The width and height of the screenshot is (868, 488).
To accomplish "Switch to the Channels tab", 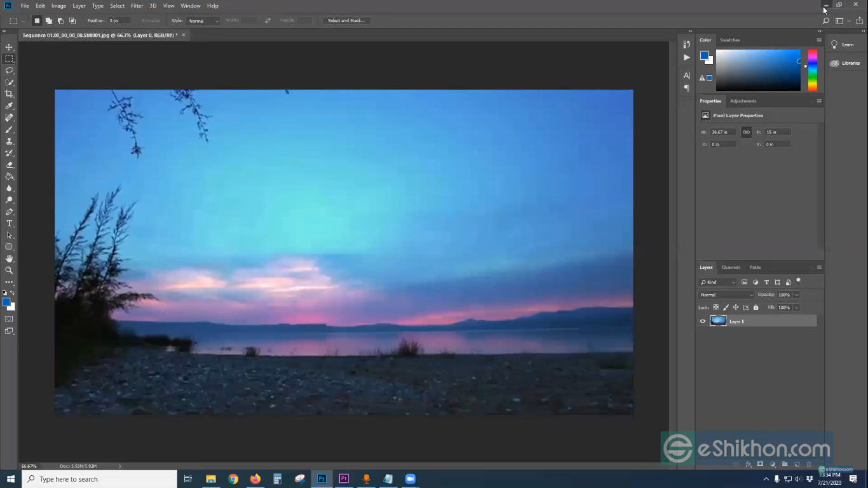I will click(731, 268).
